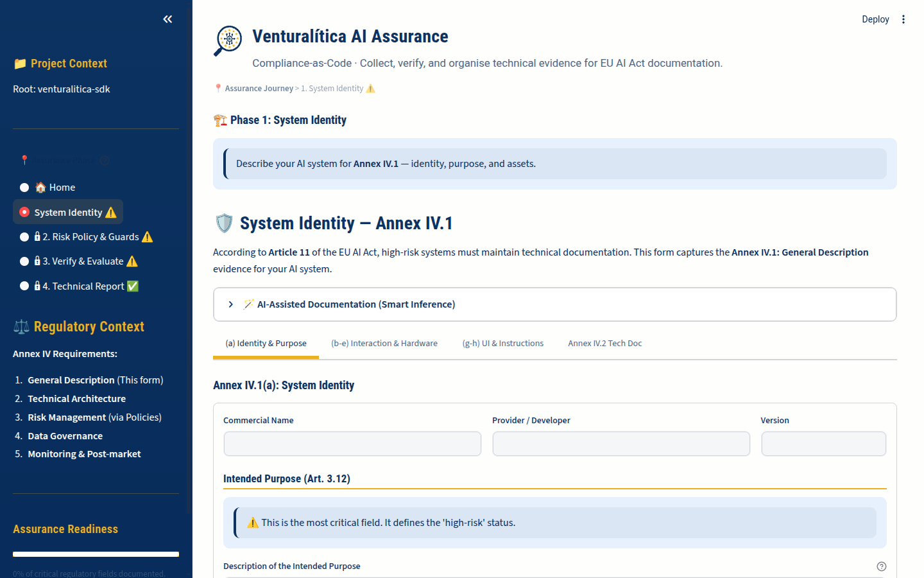Click the Assurance Readiness progress bar
Viewport: 924px width, 578px height.
96,554
